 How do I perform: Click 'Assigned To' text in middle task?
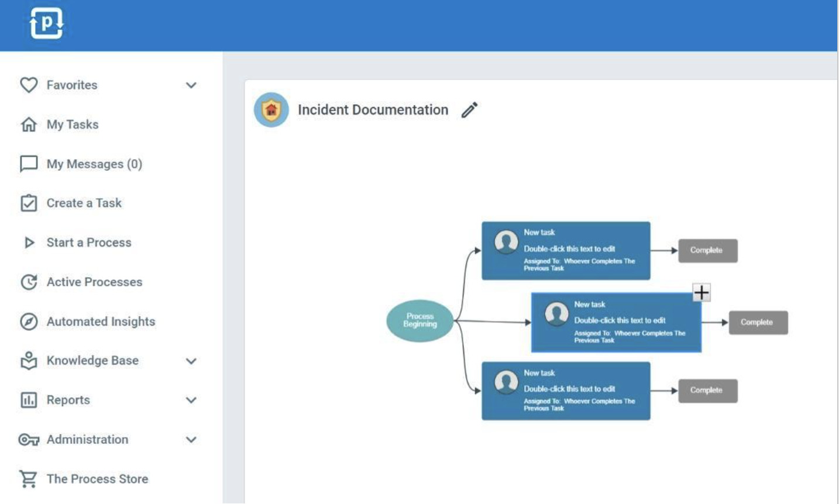click(x=630, y=337)
